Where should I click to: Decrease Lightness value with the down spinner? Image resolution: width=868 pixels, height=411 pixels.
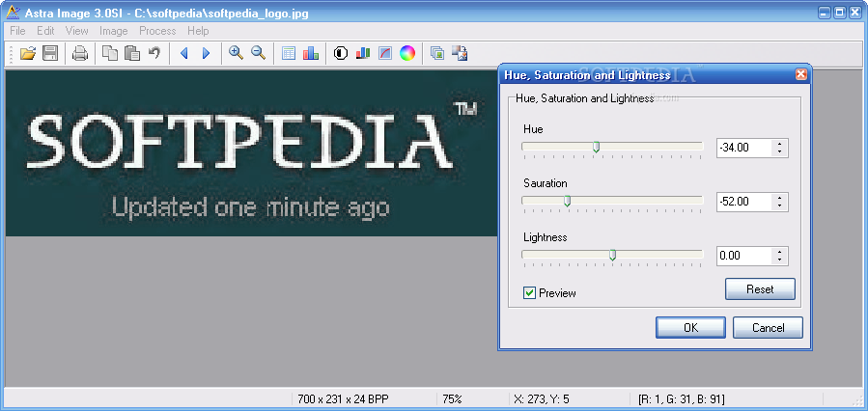click(779, 260)
